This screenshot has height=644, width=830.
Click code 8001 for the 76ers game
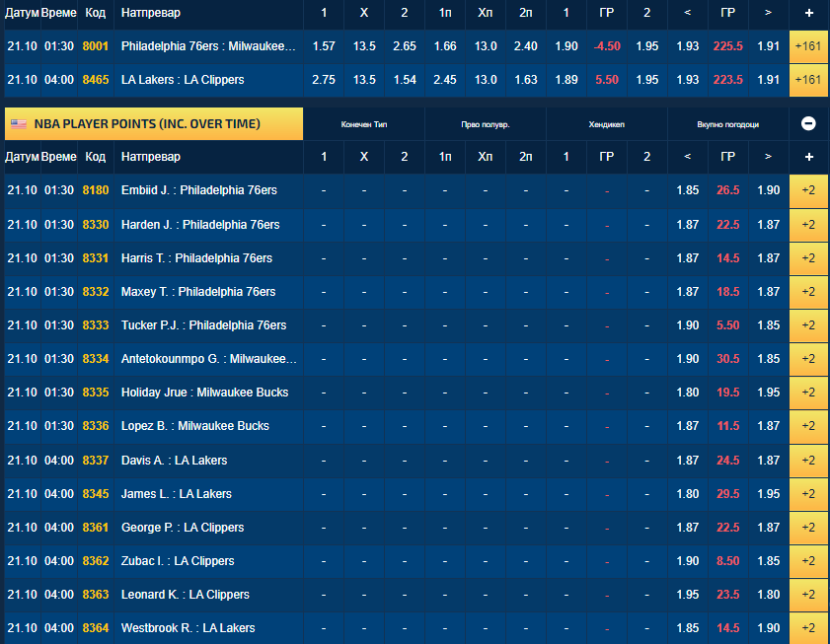pos(96,46)
